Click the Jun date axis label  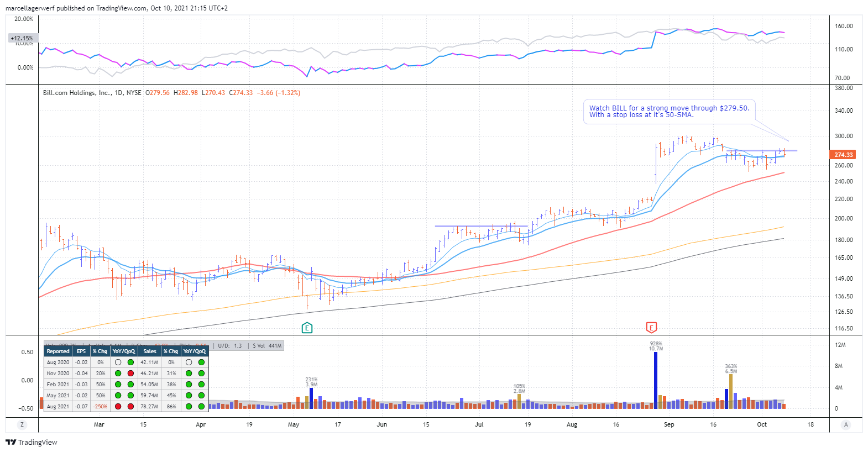click(381, 424)
